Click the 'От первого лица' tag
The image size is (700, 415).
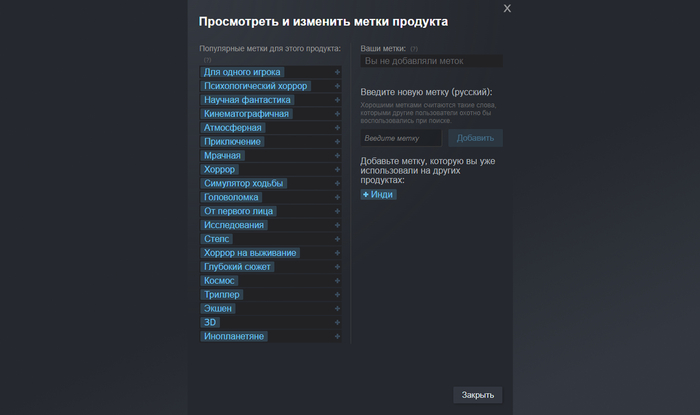239,212
